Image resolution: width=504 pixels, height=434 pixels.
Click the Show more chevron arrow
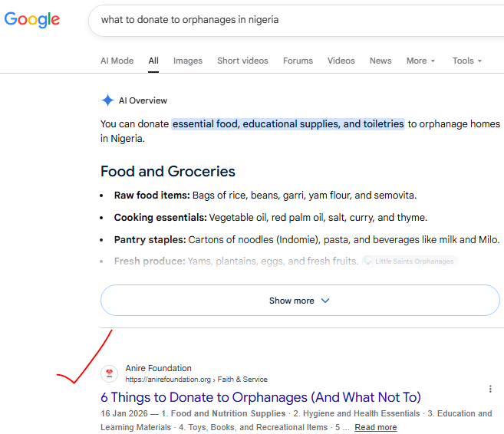[x=325, y=301]
